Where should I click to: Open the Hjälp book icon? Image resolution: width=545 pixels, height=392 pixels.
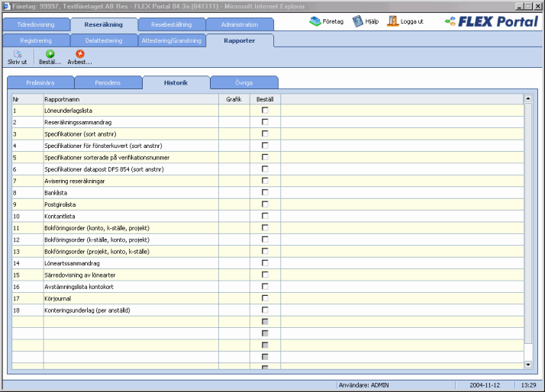coord(357,21)
